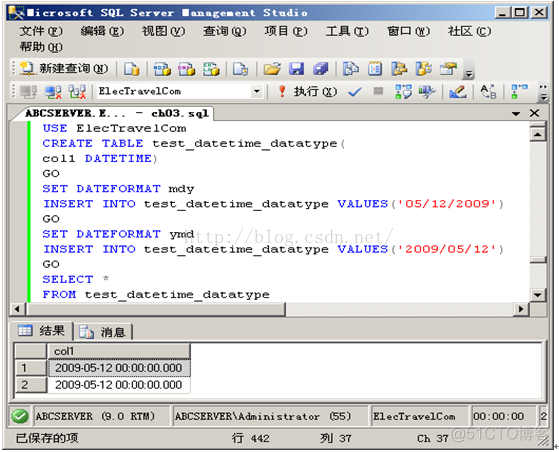Open the active documents list arrow
Viewport: 559px width, 452px height.
click(516, 114)
